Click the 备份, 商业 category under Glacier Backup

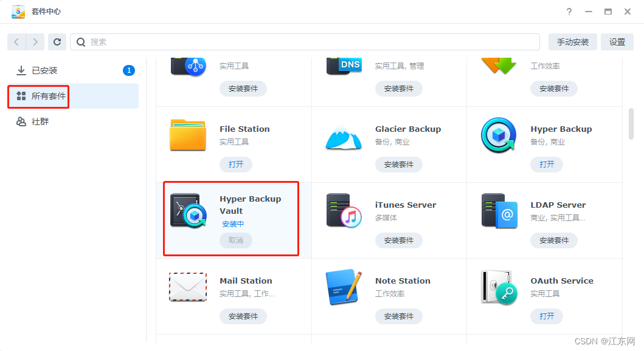[x=392, y=142]
